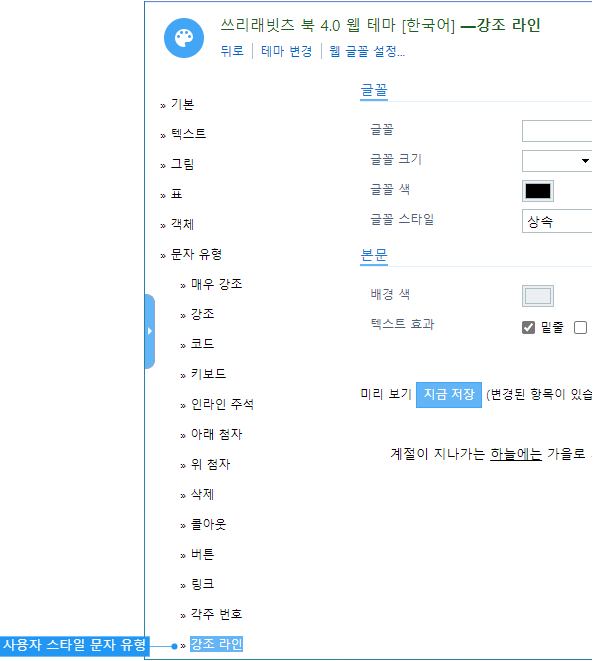Open the 매우 강조 item
Screen dimensions: 593x661
pyautogui.click(x=217, y=284)
